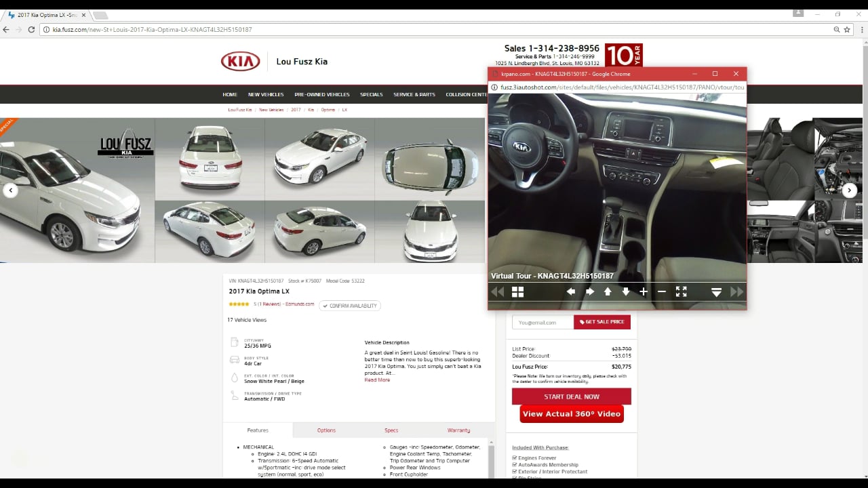Image resolution: width=868 pixels, height=488 pixels.
Task: Collapse the virtual tour control bar
Action: (x=716, y=292)
